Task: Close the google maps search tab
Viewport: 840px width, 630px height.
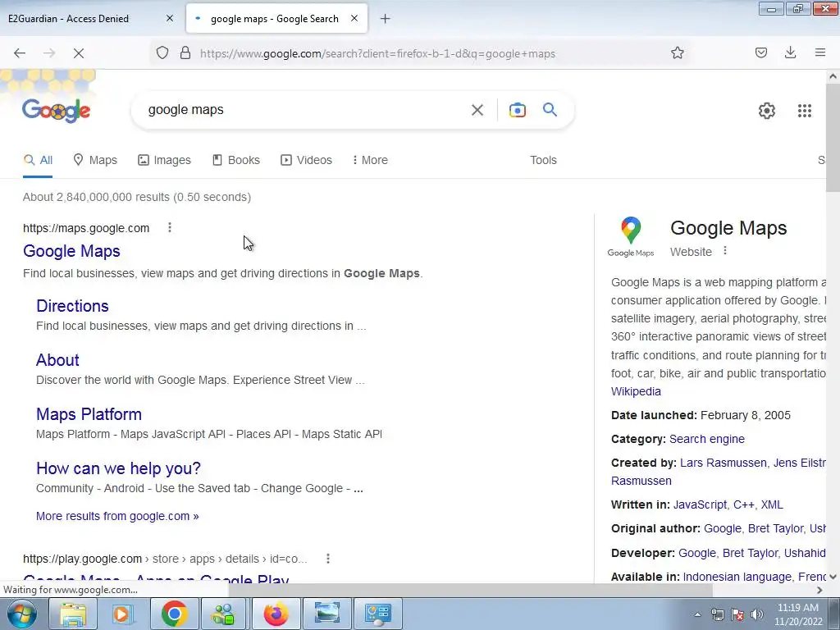Action: [x=354, y=18]
